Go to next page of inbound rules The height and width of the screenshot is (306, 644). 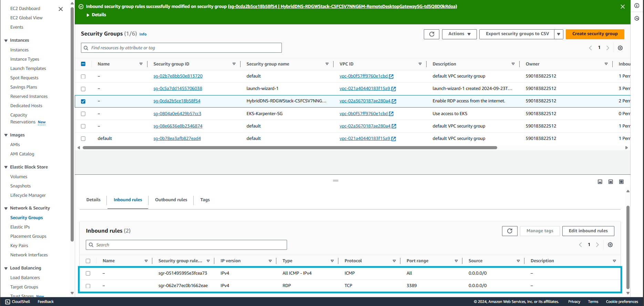[x=597, y=245]
